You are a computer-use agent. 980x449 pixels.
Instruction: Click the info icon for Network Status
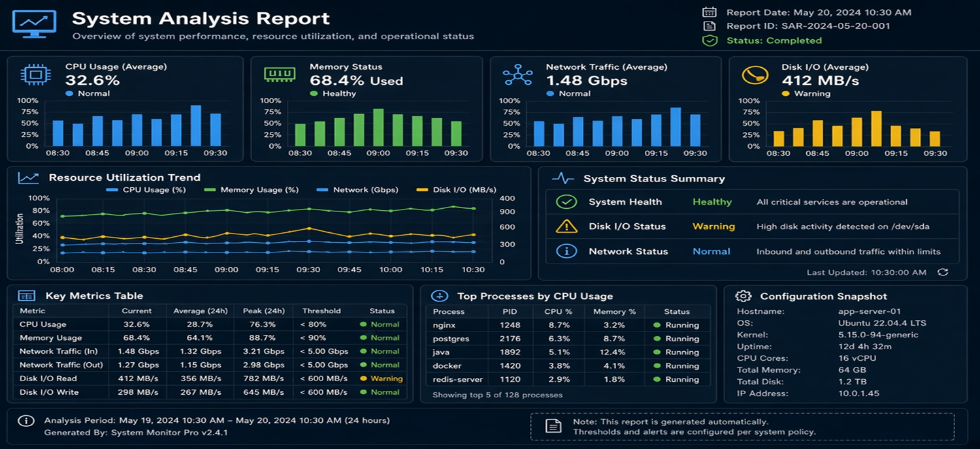pyautogui.click(x=566, y=251)
